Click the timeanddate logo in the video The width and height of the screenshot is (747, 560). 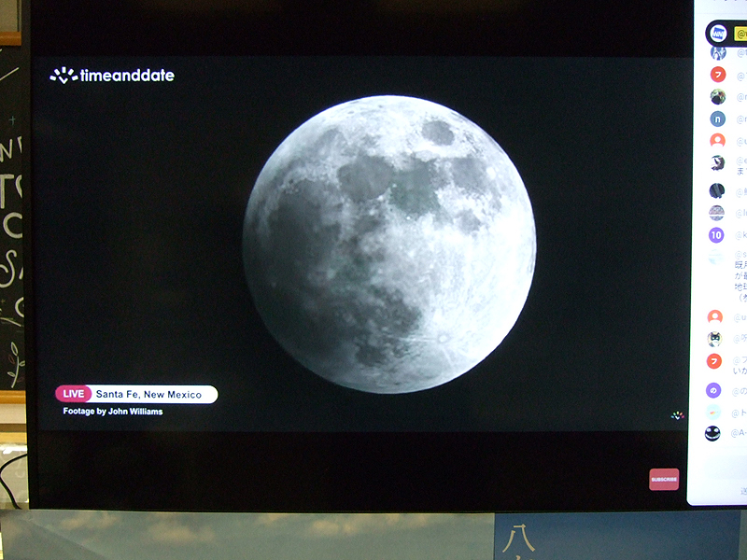tap(112, 76)
